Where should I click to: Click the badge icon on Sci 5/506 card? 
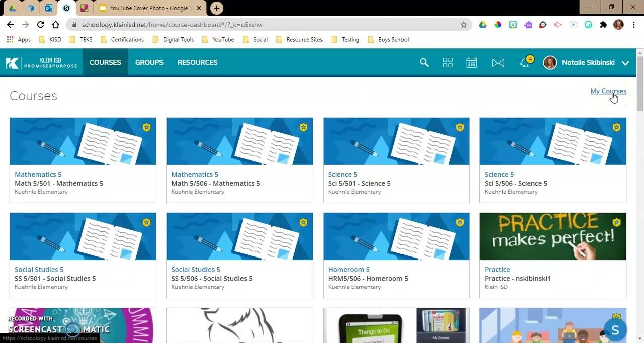click(616, 128)
